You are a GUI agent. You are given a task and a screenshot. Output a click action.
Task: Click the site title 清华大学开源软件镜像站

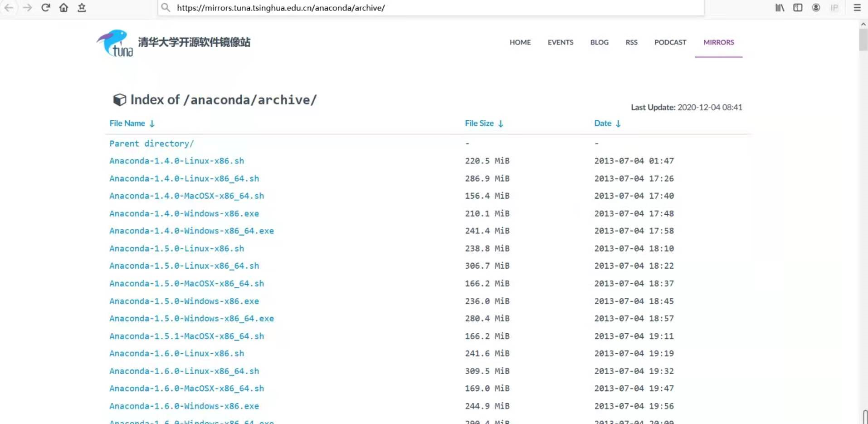(x=194, y=42)
